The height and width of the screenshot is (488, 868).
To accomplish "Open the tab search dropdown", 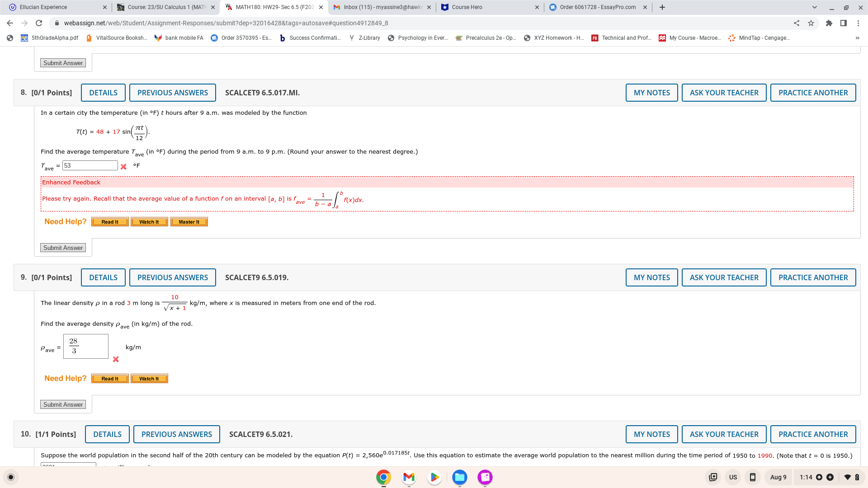I will tap(814, 7).
